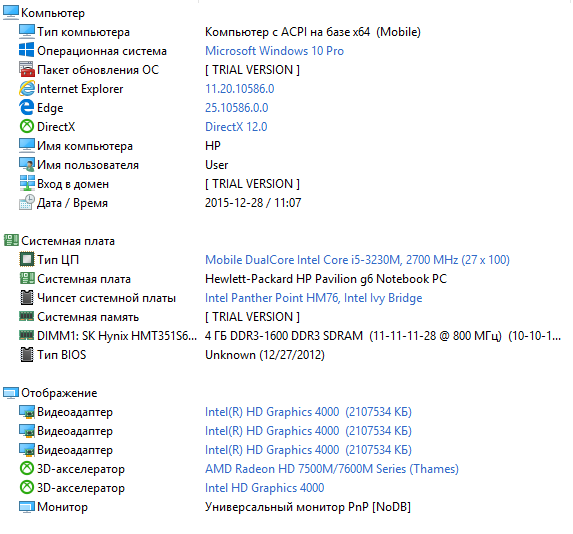Select the Операционная система field label
The height and width of the screenshot is (534, 573).
(x=102, y=51)
